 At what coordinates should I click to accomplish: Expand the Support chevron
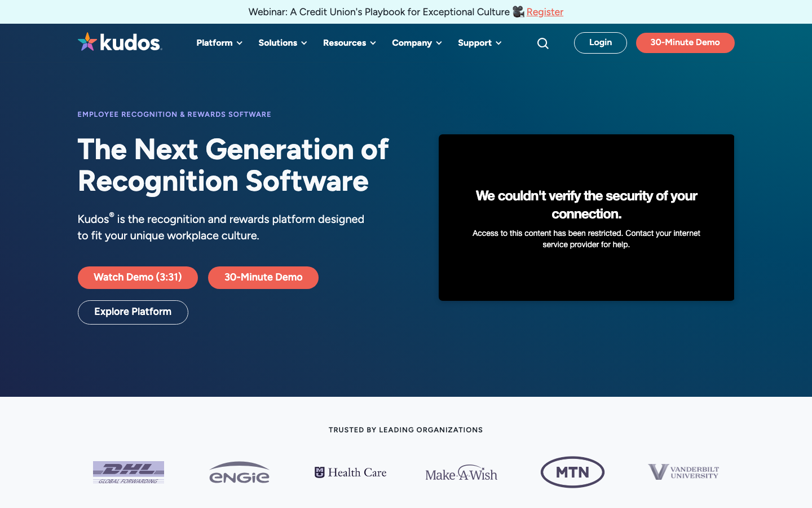coord(498,43)
